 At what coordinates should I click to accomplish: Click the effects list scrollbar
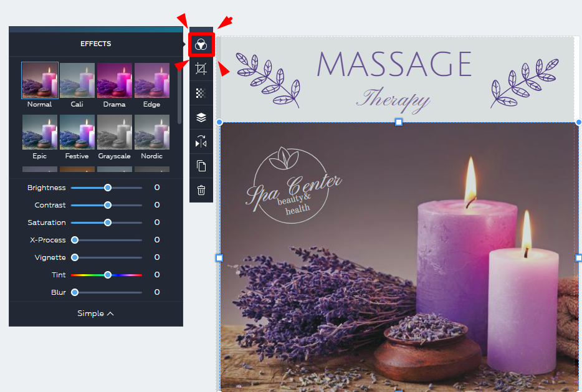pyautogui.click(x=179, y=93)
